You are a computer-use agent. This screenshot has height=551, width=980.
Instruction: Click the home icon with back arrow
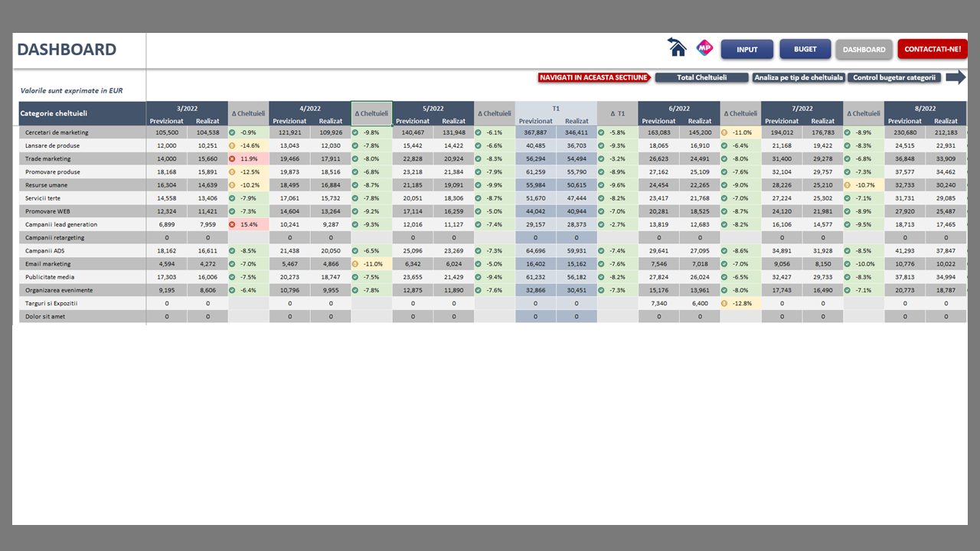point(677,47)
